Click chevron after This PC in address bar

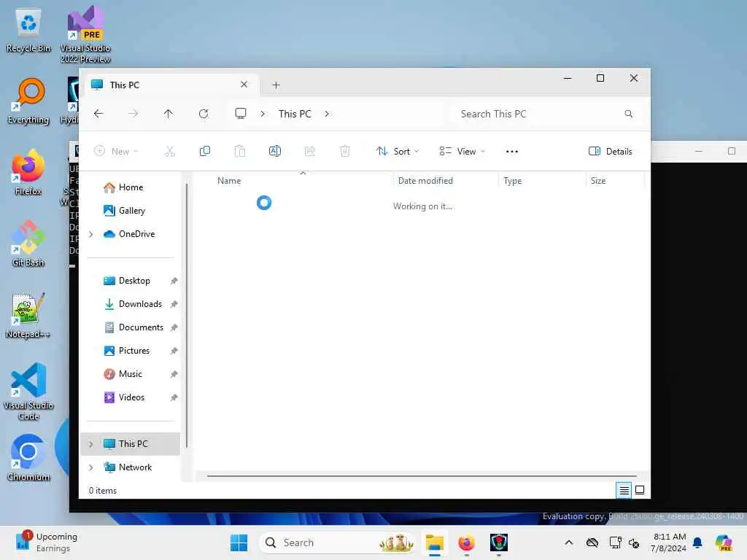pyautogui.click(x=327, y=114)
